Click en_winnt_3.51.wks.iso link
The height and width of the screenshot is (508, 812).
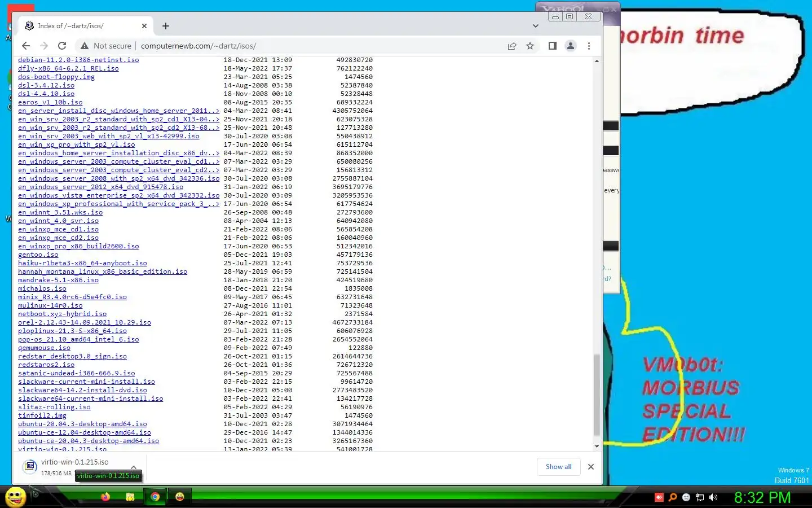pyautogui.click(x=60, y=212)
